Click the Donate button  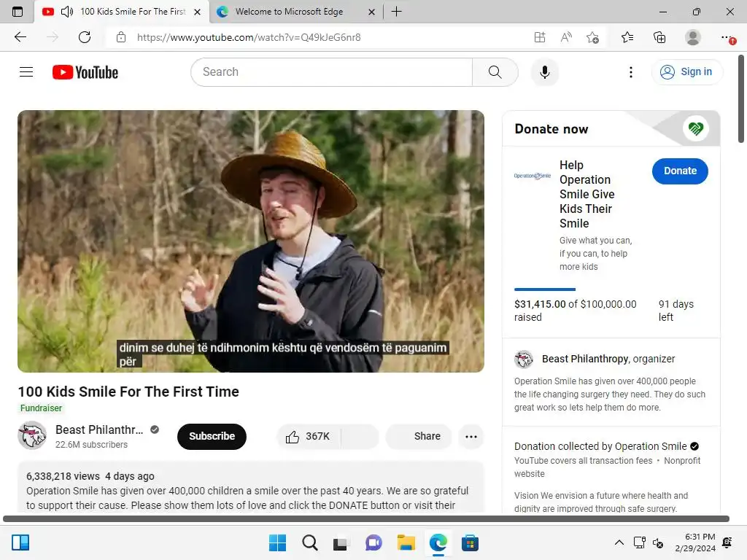(x=680, y=171)
